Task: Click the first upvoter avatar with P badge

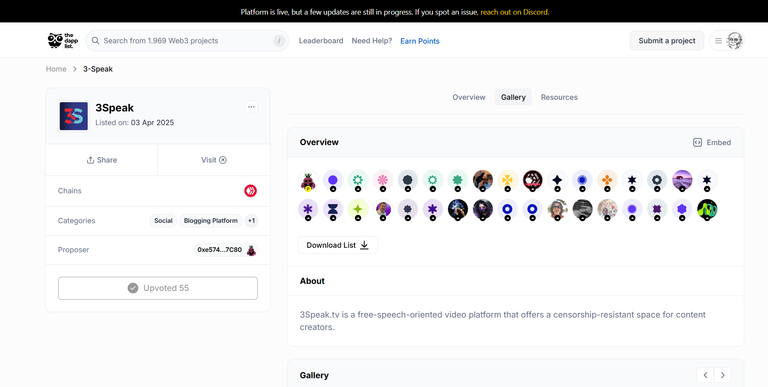Action: [308, 180]
